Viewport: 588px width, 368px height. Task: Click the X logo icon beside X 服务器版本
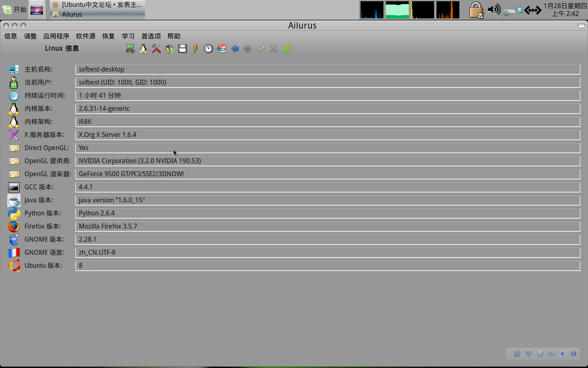[14, 135]
